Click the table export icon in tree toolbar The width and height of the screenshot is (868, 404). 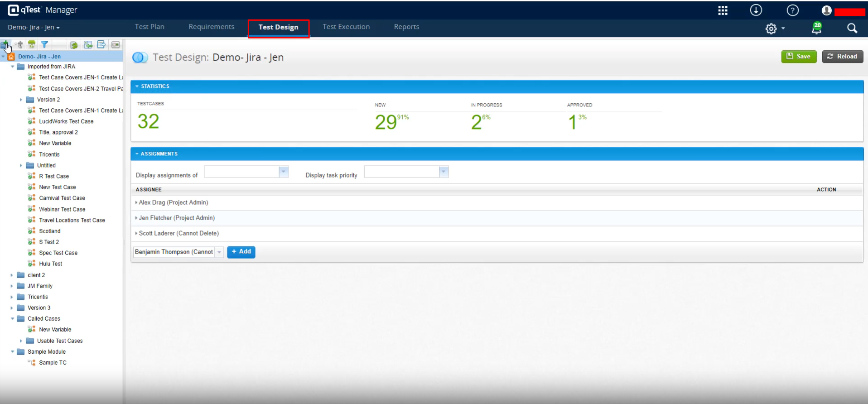click(101, 44)
